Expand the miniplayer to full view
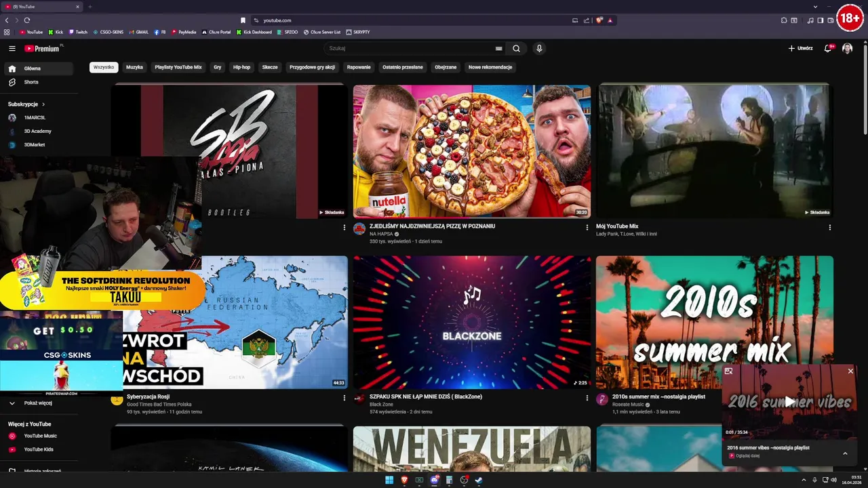 click(728, 371)
